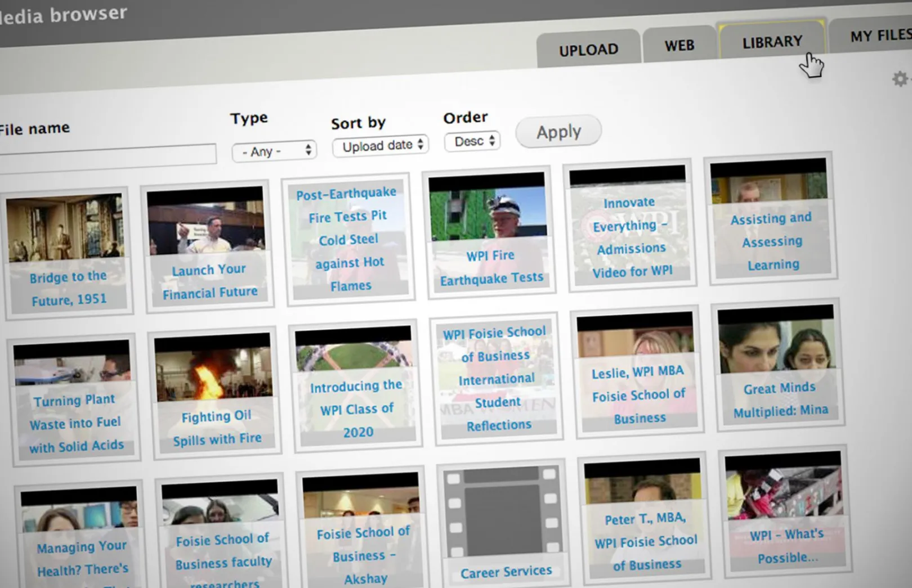Screen dimensions: 912x588
Task: Select Great Minds Multiplied: Mina video
Action: (x=778, y=365)
